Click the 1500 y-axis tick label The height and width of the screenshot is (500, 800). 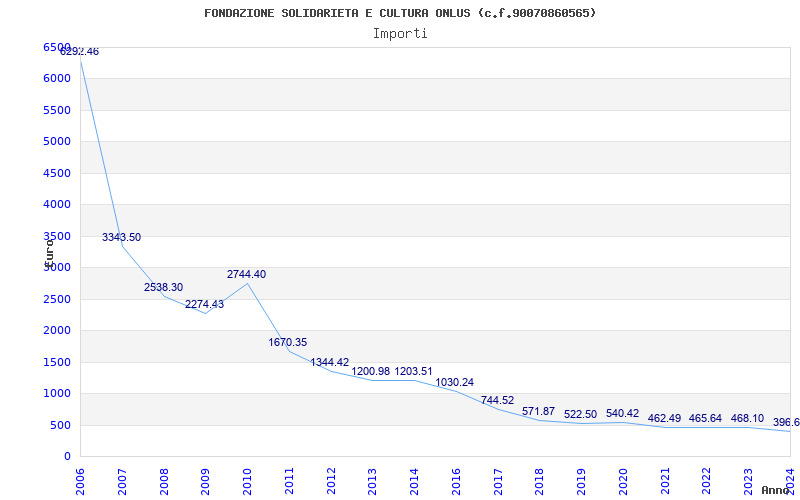tap(57, 362)
